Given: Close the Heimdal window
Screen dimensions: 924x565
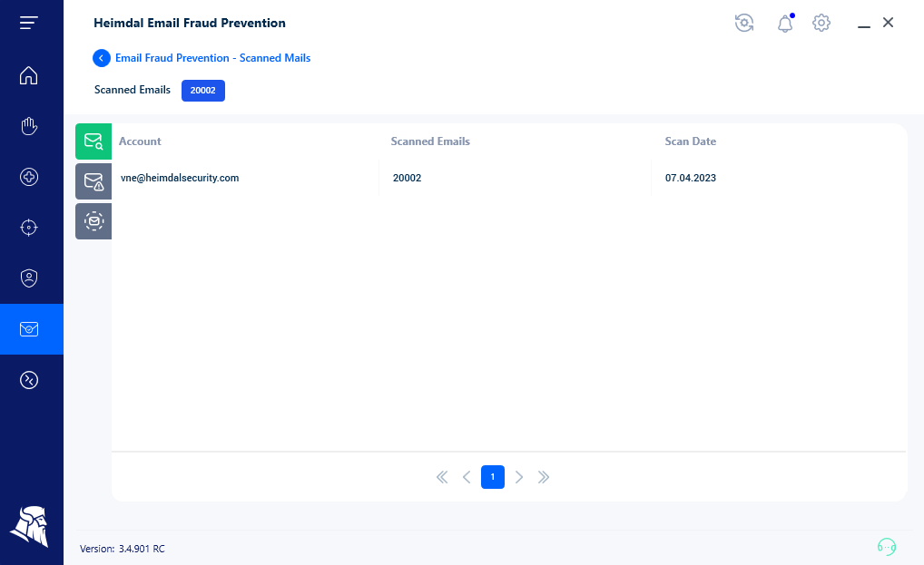Looking at the screenshot, I should [888, 23].
